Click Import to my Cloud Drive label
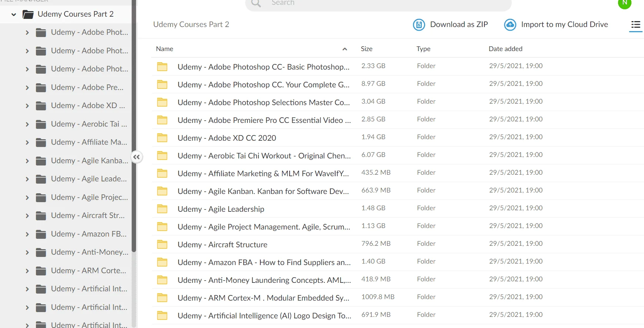This screenshot has width=644, height=328. point(564,24)
